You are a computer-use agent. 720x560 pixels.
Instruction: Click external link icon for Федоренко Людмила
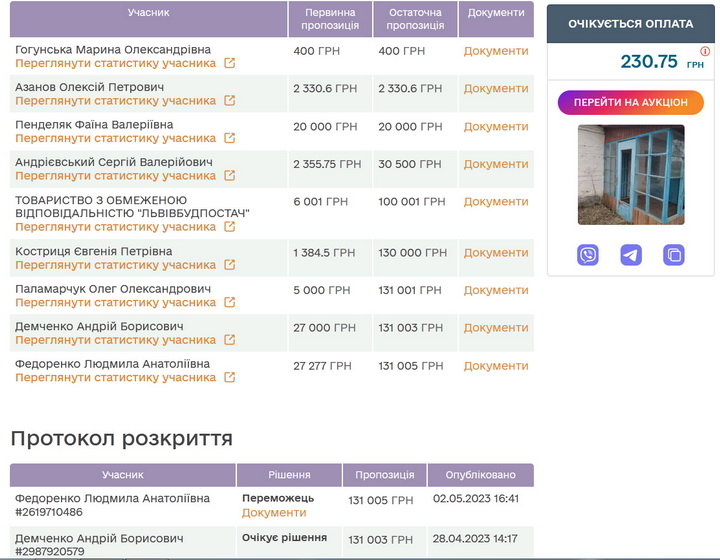(230, 378)
